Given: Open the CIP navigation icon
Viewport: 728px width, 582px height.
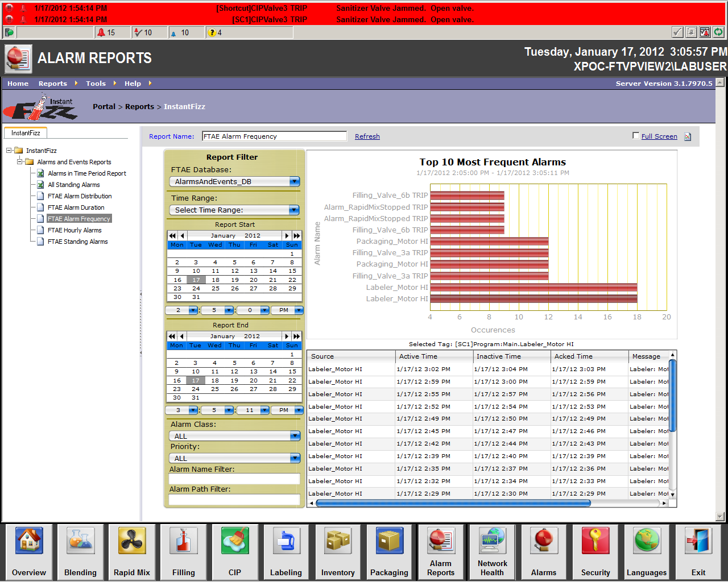Looking at the screenshot, I should tap(234, 541).
